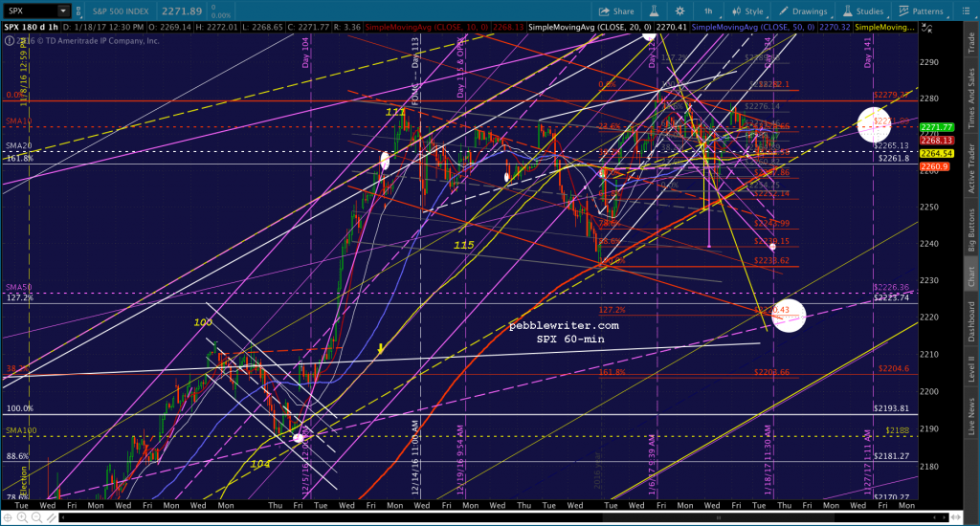
Task: Open the Active Trader side tab
Action: tap(971, 168)
